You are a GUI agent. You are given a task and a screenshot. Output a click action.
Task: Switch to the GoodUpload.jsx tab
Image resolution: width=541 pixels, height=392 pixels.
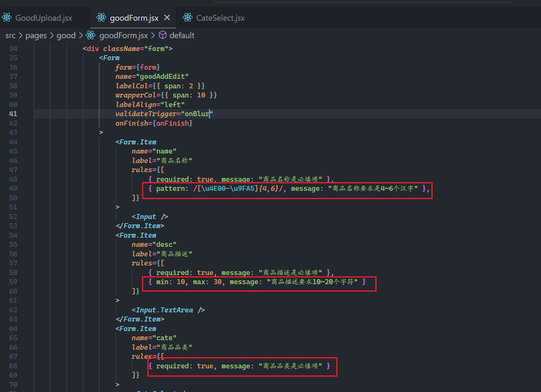[x=44, y=18]
